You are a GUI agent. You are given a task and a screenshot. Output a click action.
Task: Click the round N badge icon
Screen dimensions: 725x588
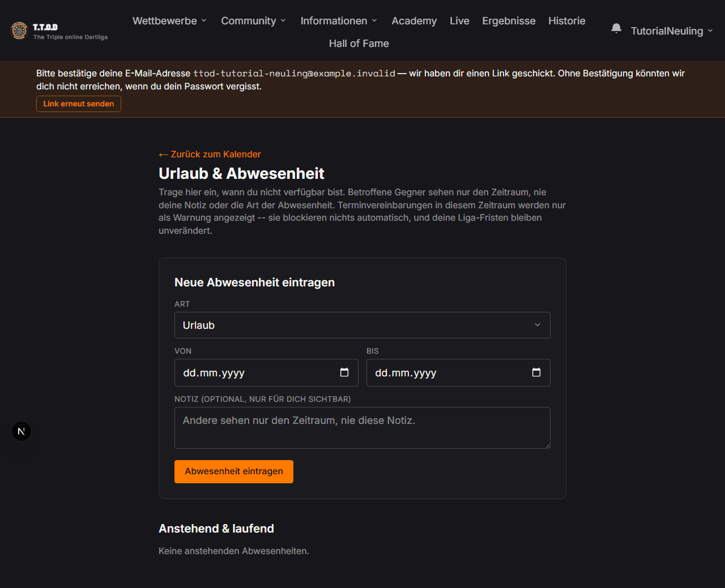tap(22, 431)
